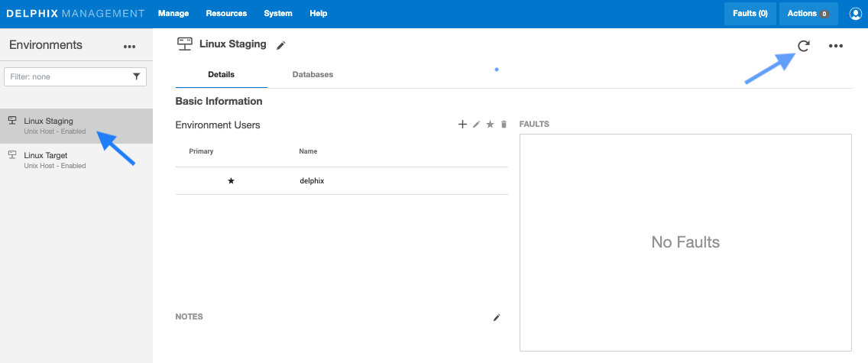Add a new environment user
The width and height of the screenshot is (868, 363).
[462, 125]
